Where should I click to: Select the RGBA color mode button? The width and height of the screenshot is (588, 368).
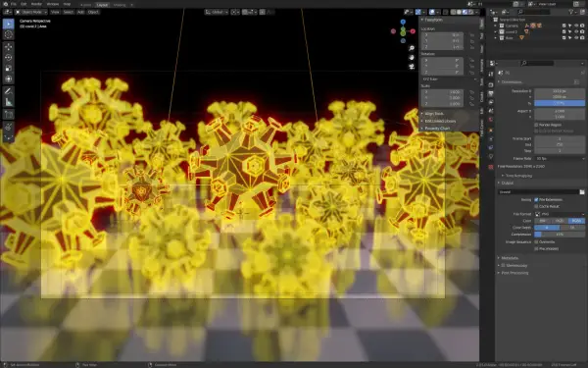(x=576, y=221)
